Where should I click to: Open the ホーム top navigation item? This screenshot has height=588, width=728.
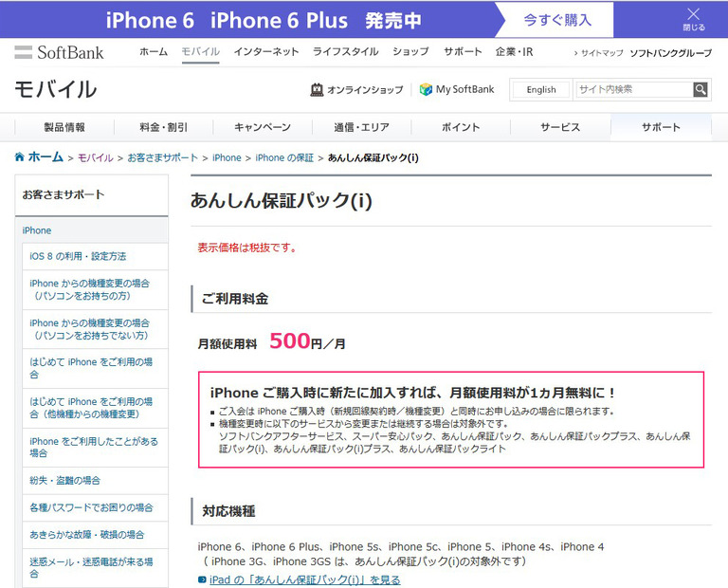pyautogui.click(x=154, y=51)
